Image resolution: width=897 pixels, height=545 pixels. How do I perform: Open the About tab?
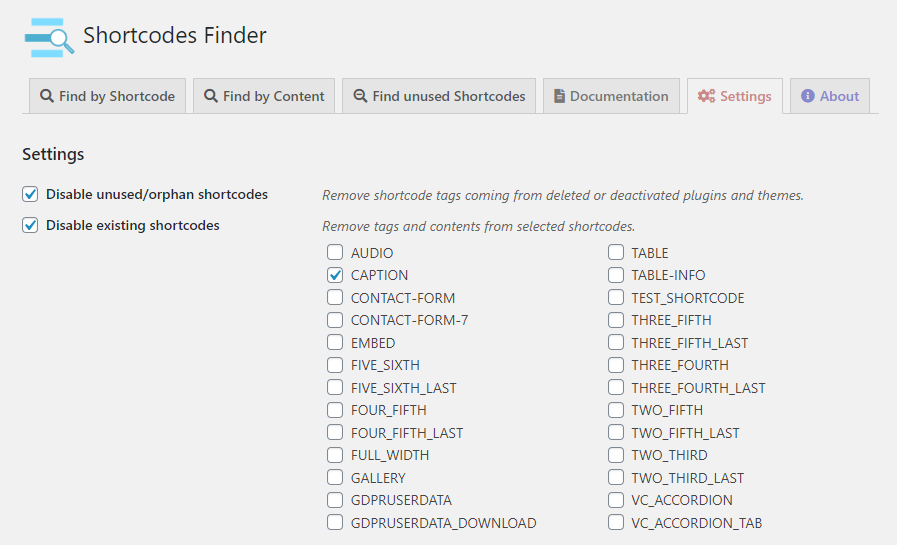pos(830,97)
